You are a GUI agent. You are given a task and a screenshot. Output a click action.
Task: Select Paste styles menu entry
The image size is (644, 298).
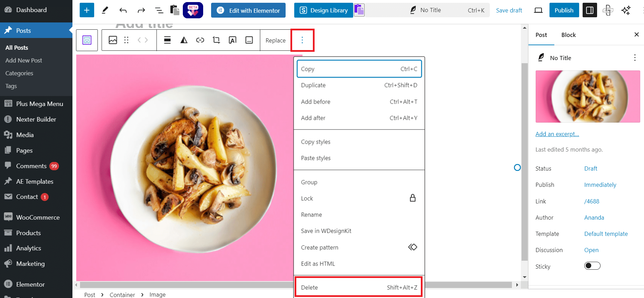click(x=359, y=158)
